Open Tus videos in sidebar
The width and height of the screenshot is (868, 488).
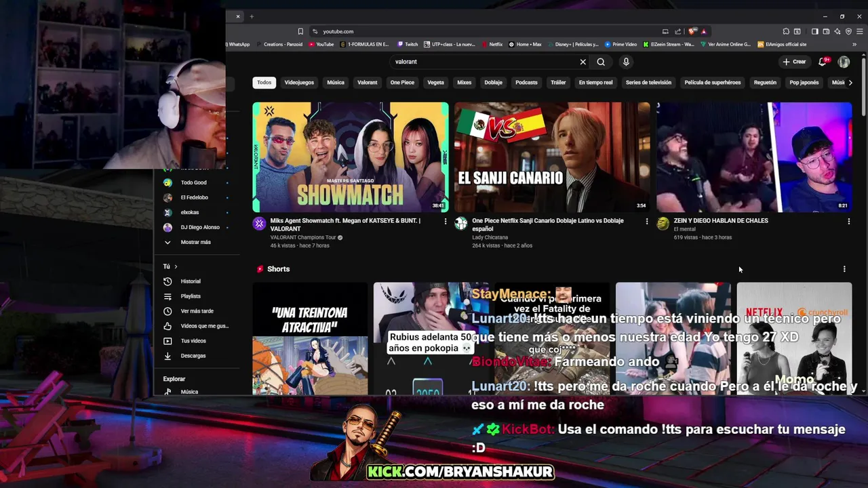pos(193,341)
